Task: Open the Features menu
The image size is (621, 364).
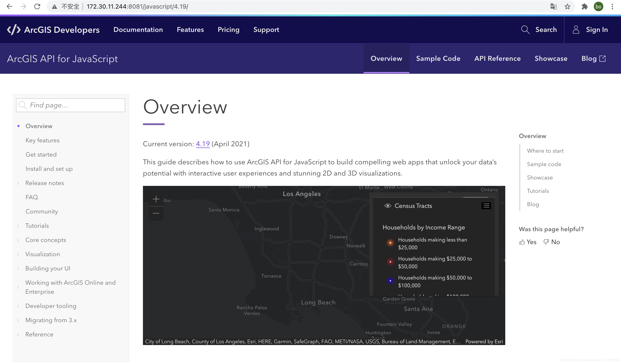Action: pos(190,30)
